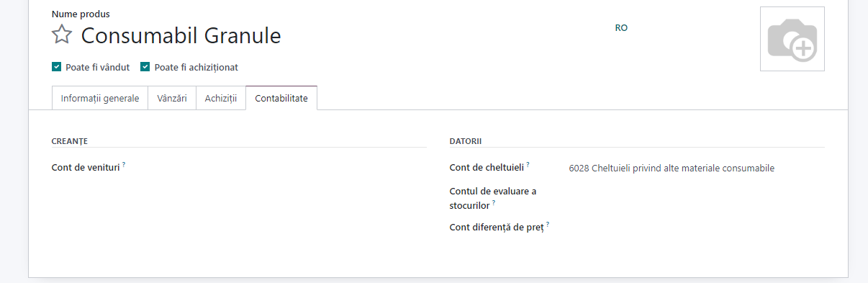
Task: Show help tooltip for Cont de venituri
Action: pyautogui.click(x=124, y=165)
